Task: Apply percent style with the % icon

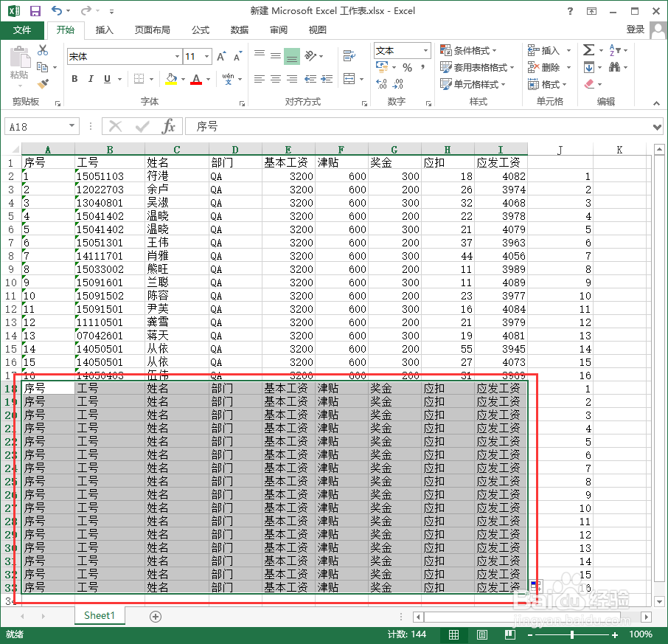Action: (407, 67)
